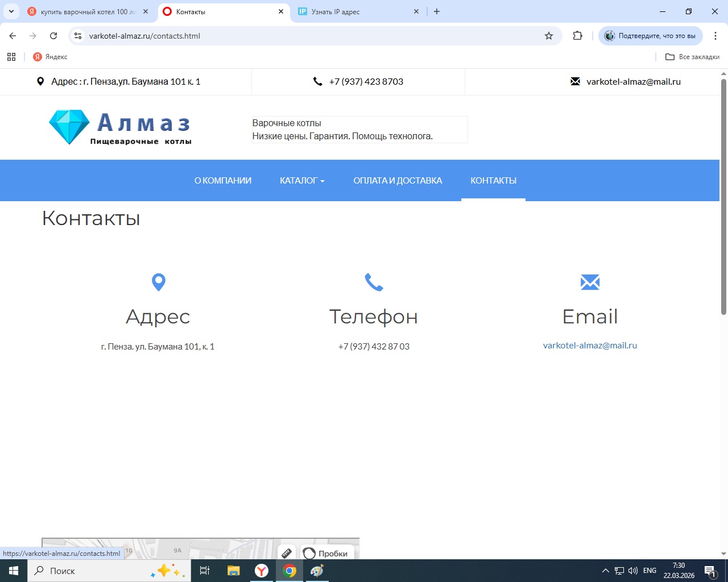Open the Extensions puzzle icon
The height and width of the screenshot is (582, 728).
[x=578, y=36]
